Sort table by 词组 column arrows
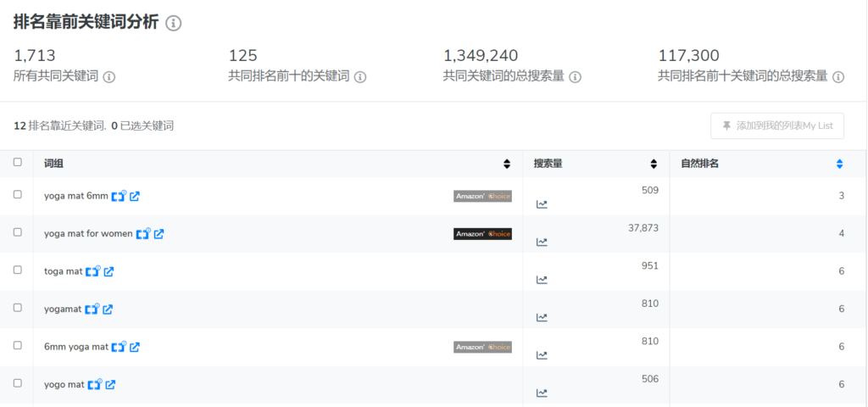This screenshot has height=407, width=868. [x=507, y=164]
